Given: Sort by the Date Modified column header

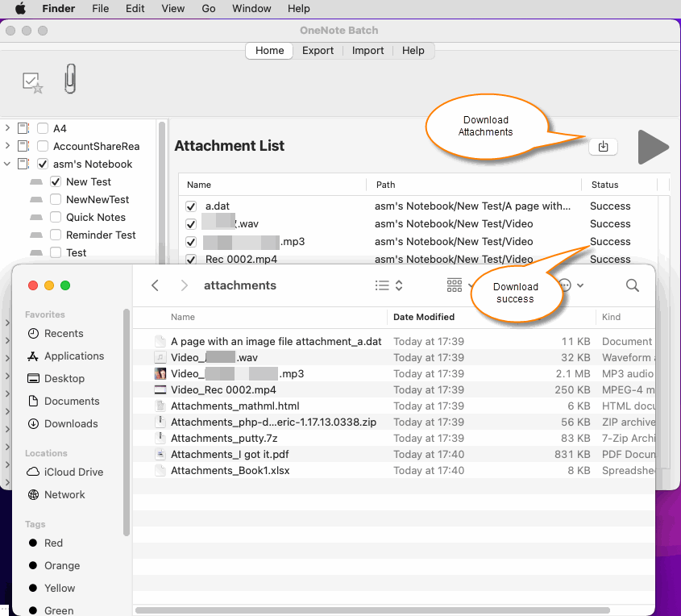Looking at the screenshot, I should click(x=424, y=317).
